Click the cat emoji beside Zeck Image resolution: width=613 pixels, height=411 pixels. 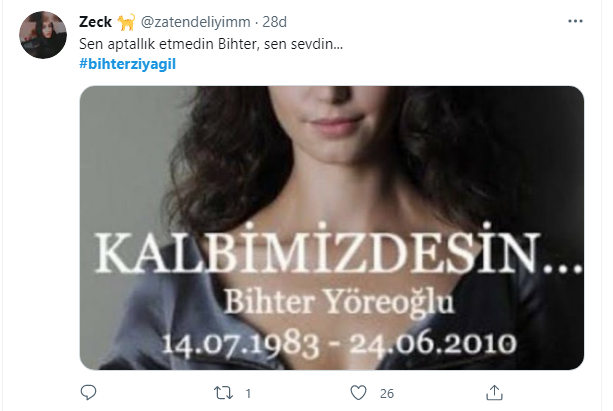[x=126, y=22]
